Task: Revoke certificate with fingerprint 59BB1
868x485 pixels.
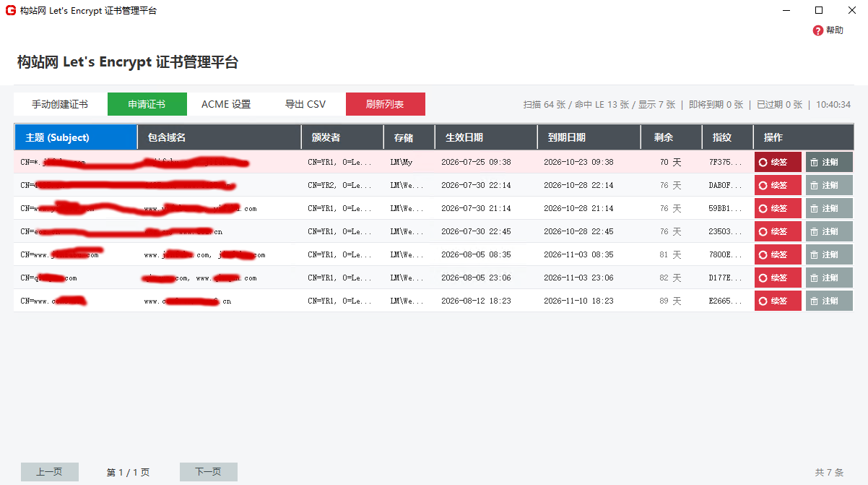Action: tap(829, 208)
